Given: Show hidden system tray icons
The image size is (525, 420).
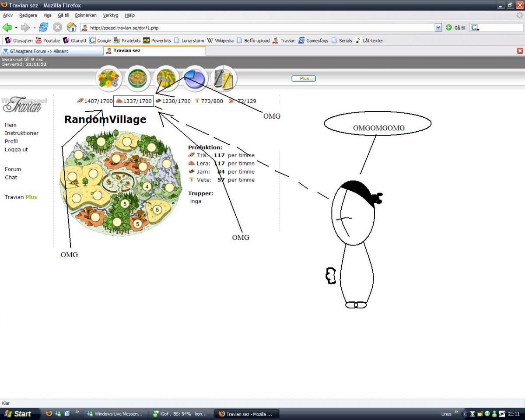Looking at the screenshot, I should click(x=465, y=413).
